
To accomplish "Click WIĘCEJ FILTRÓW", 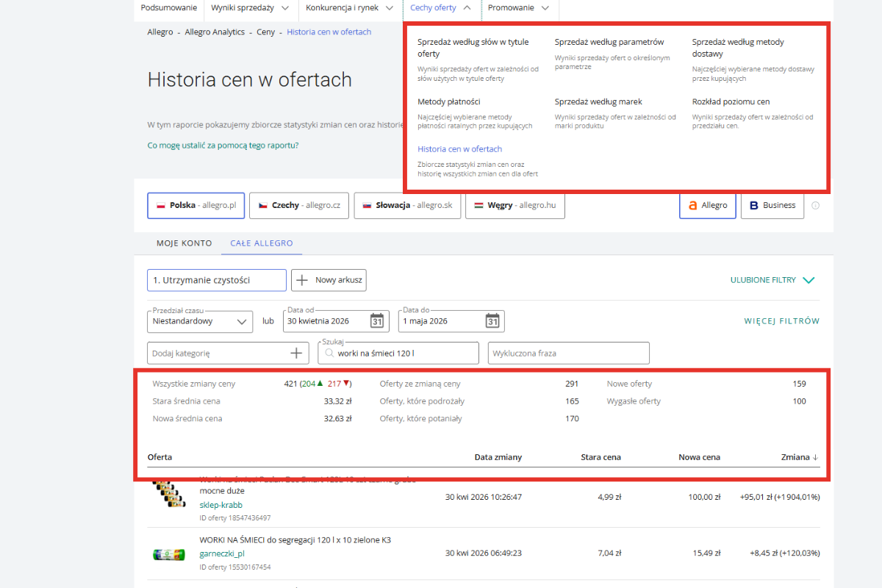I will [x=781, y=321].
